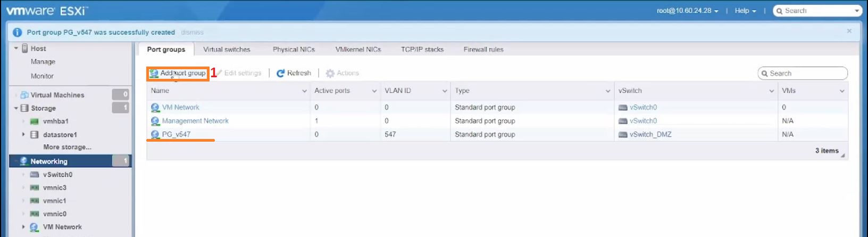Click the info icon in notification banner
The height and width of the screenshot is (237, 868).
pyautogui.click(x=17, y=32)
